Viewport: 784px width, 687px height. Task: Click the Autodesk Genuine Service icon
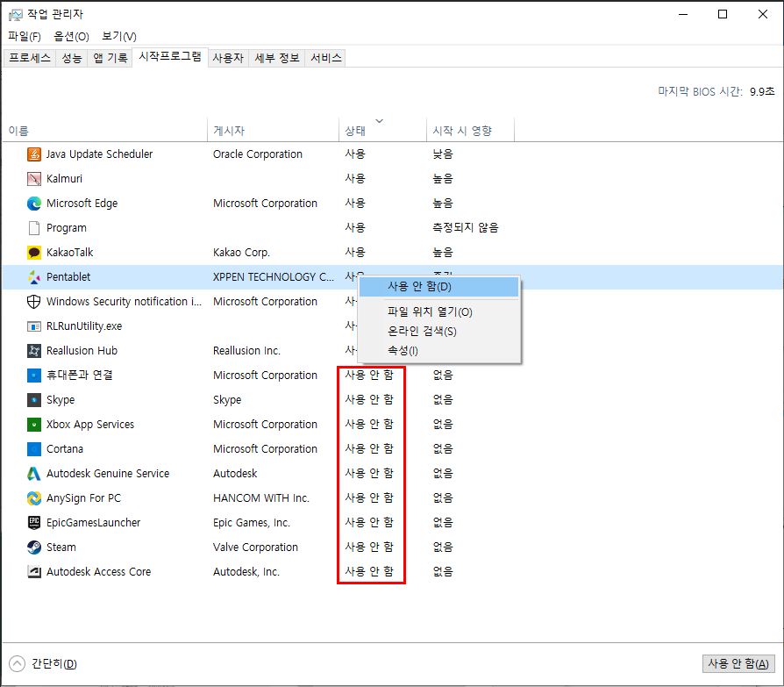pyautogui.click(x=34, y=473)
